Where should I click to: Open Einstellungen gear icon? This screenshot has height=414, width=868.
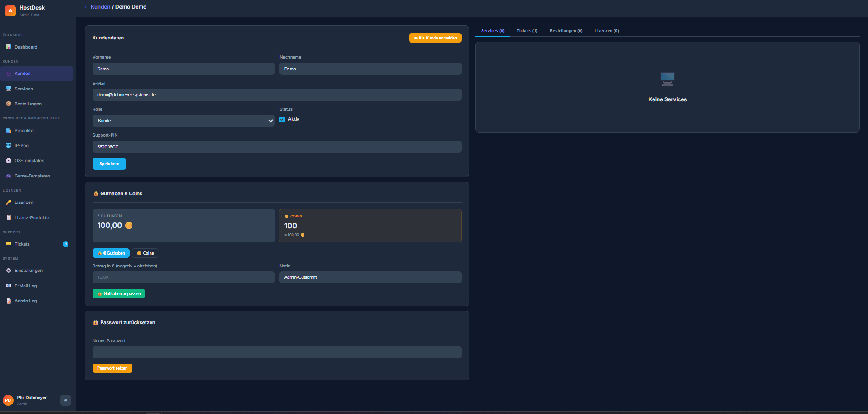(x=9, y=271)
